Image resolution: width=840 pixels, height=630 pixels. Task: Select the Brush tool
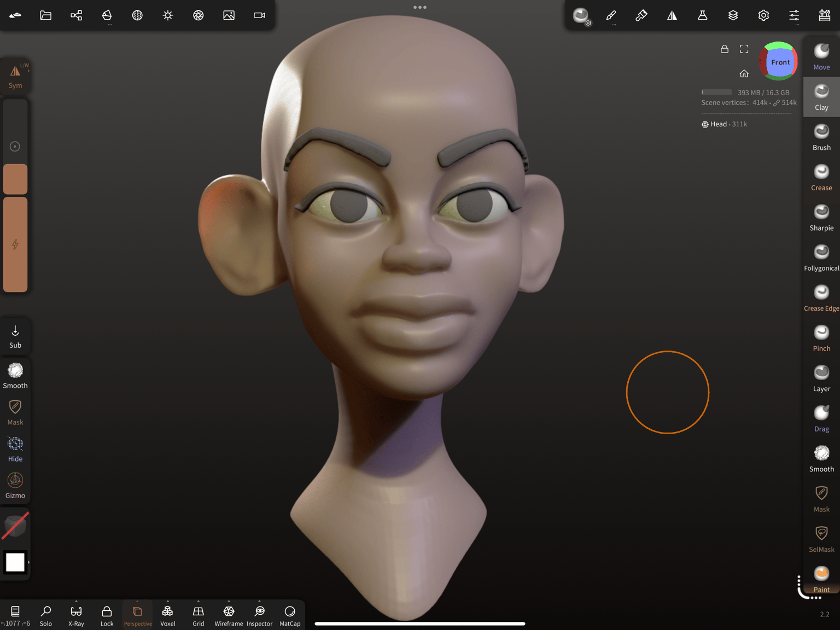coord(821,137)
